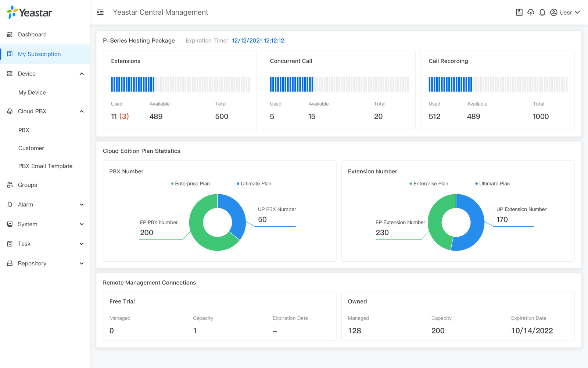The width and height of the screenshot is (588, 368).
Task: Click blue Ultimate segment of PBX Number donut
Action: pos(237,213)
